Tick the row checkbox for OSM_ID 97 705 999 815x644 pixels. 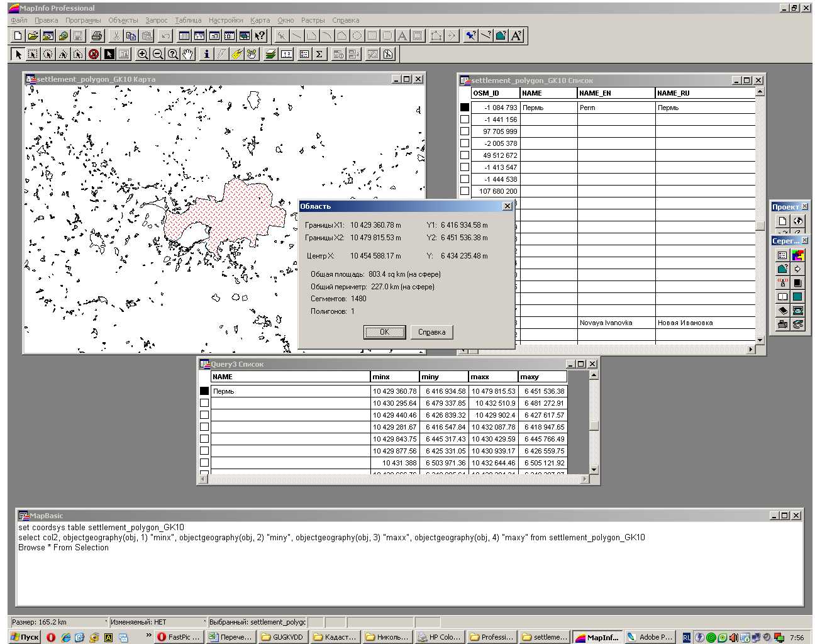coord(465,131)
